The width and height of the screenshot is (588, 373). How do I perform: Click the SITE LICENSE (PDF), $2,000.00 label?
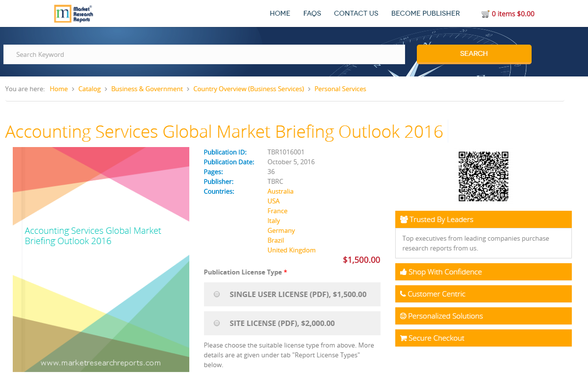[x=282, y=323]
